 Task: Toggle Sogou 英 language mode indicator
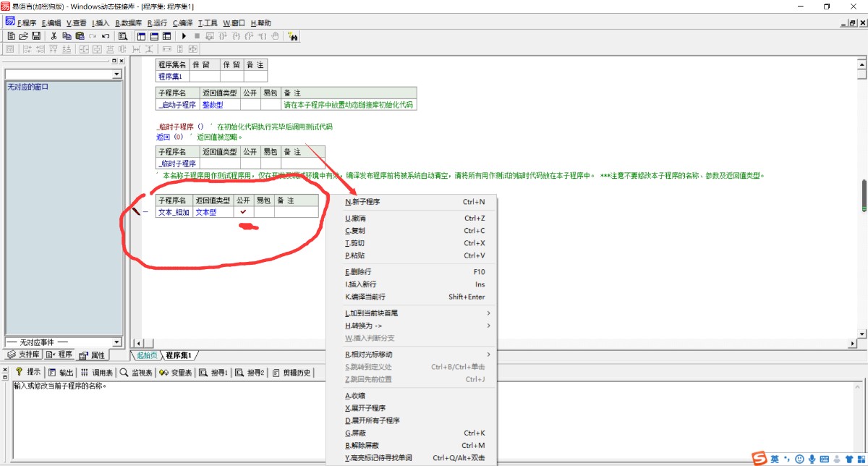point(775,459)
